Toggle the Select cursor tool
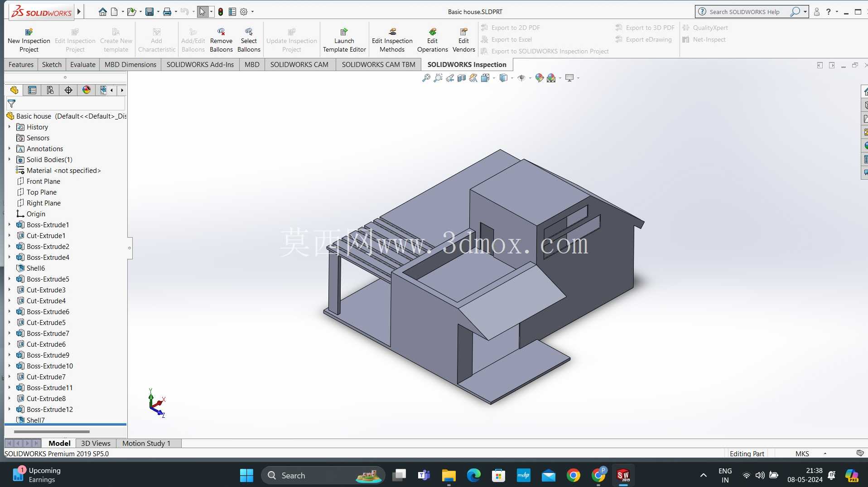The image size is (868, 487). point(203,12)
